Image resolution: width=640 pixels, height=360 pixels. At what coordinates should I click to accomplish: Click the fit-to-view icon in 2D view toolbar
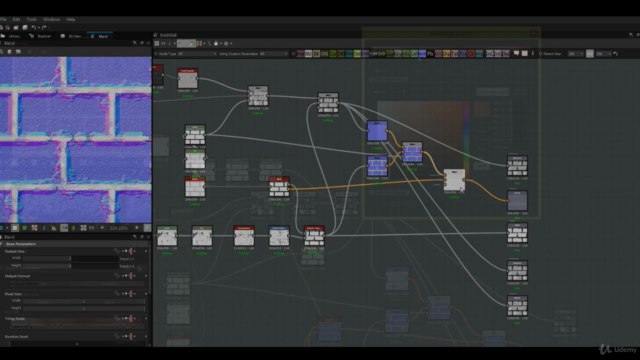83,228
